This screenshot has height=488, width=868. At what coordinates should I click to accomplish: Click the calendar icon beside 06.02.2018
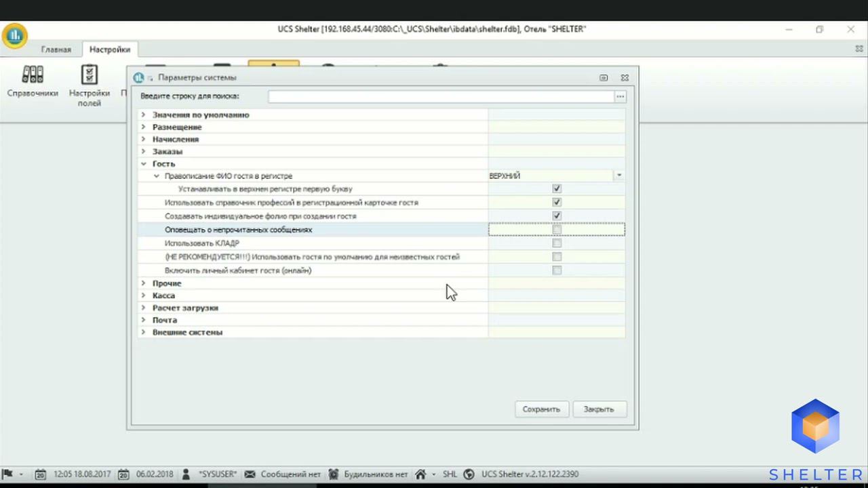point(124,474)
